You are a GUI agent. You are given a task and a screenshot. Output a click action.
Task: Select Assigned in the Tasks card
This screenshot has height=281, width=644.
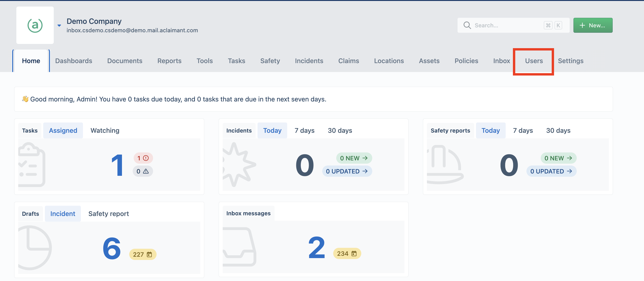pos(63,130)
